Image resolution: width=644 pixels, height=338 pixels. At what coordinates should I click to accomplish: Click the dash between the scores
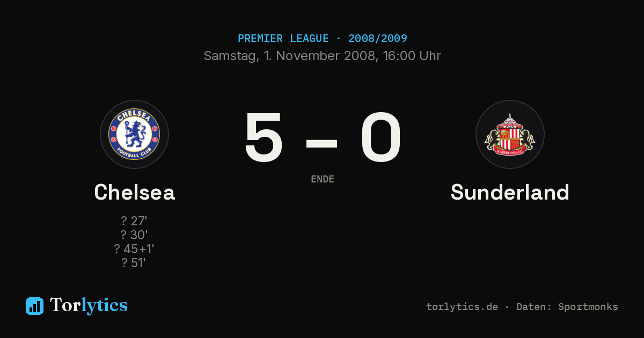[x=321, y=143]
